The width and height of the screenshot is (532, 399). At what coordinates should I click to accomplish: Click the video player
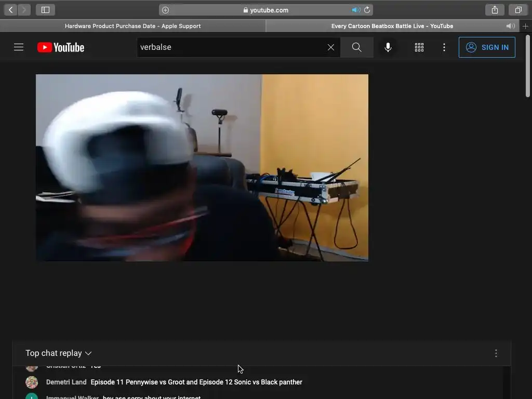point(202,168)
